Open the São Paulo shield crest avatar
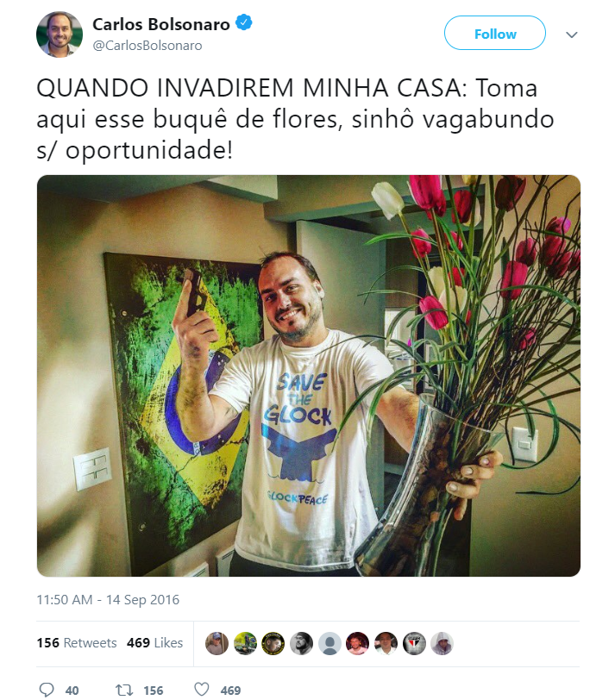The image size is (615, 700). 414,643
